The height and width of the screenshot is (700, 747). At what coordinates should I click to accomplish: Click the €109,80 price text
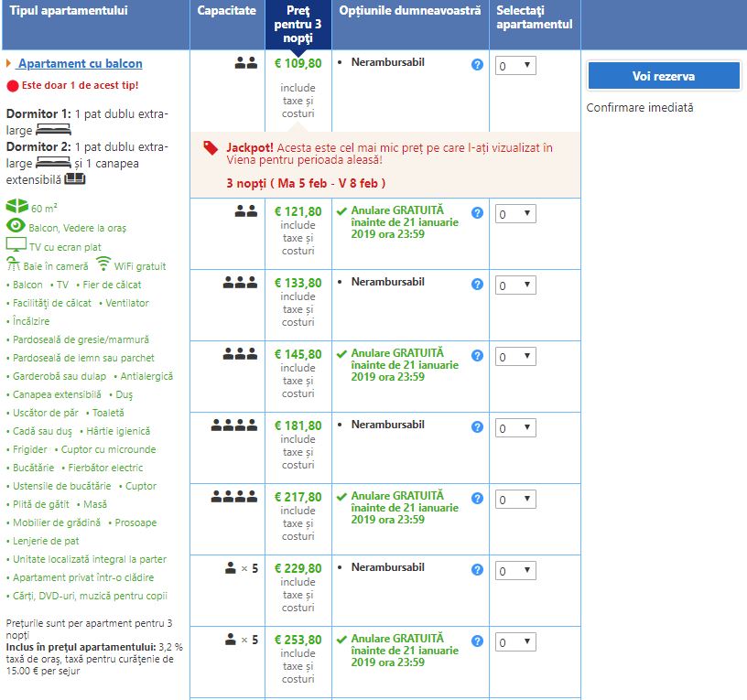pos(298,64)
